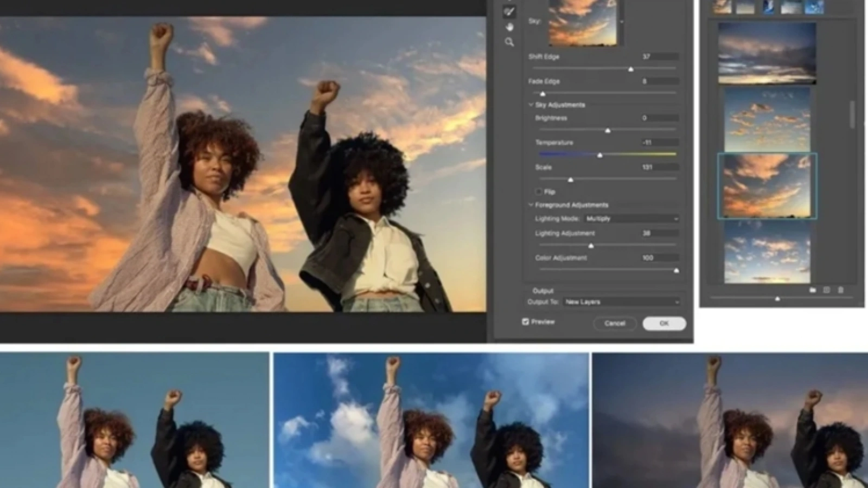Click the Fade Edge slider handle
The image size is (868, 488).
(x=542, y=94)
